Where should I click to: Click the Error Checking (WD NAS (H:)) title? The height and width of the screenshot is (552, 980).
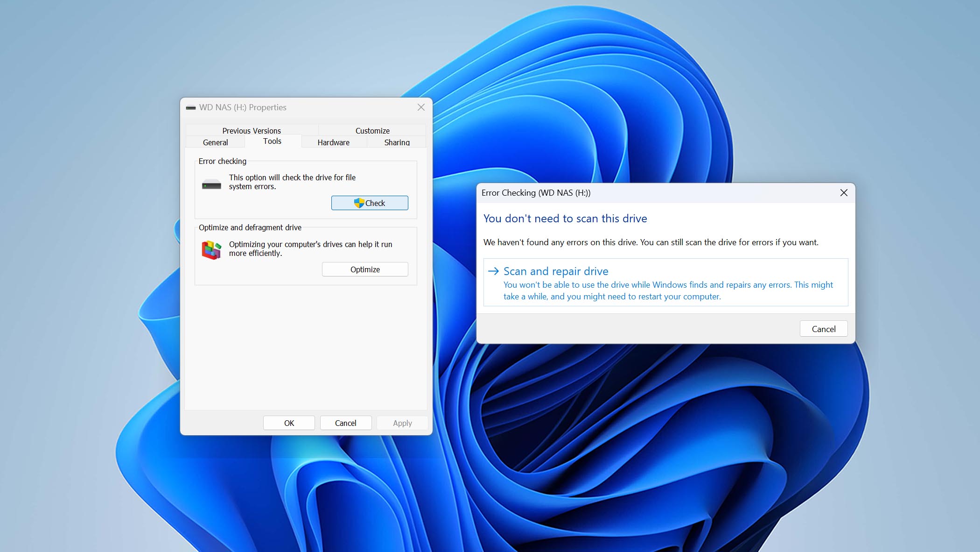coord(536,193)
